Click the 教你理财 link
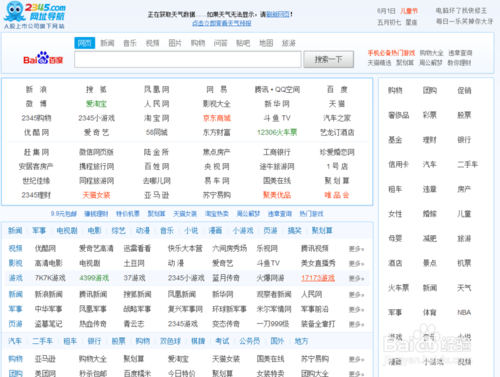This screenshot has height=377, width=500. point(459,63)
